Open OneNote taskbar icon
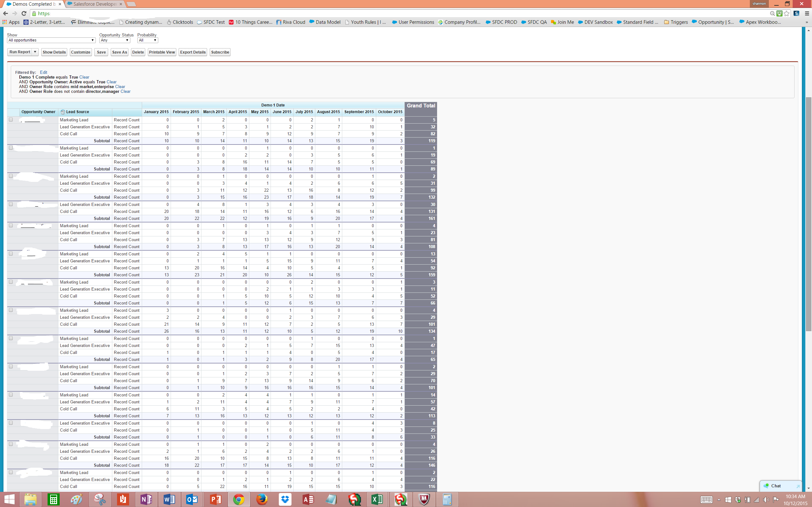 tap(146, 499)
